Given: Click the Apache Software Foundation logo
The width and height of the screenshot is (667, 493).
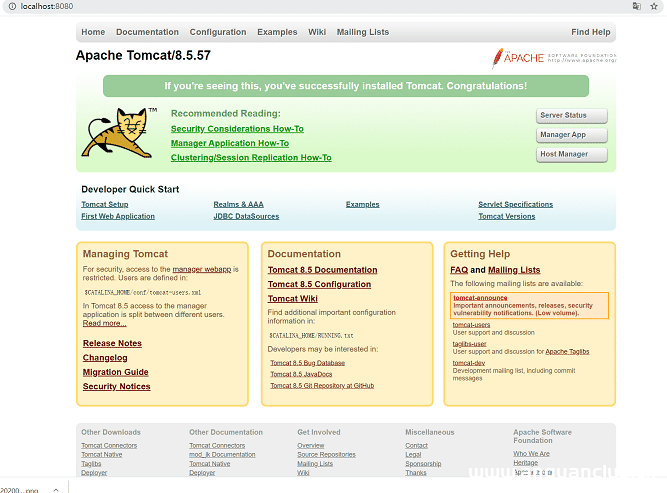Looking at the screenshot, I should point(554,57).
